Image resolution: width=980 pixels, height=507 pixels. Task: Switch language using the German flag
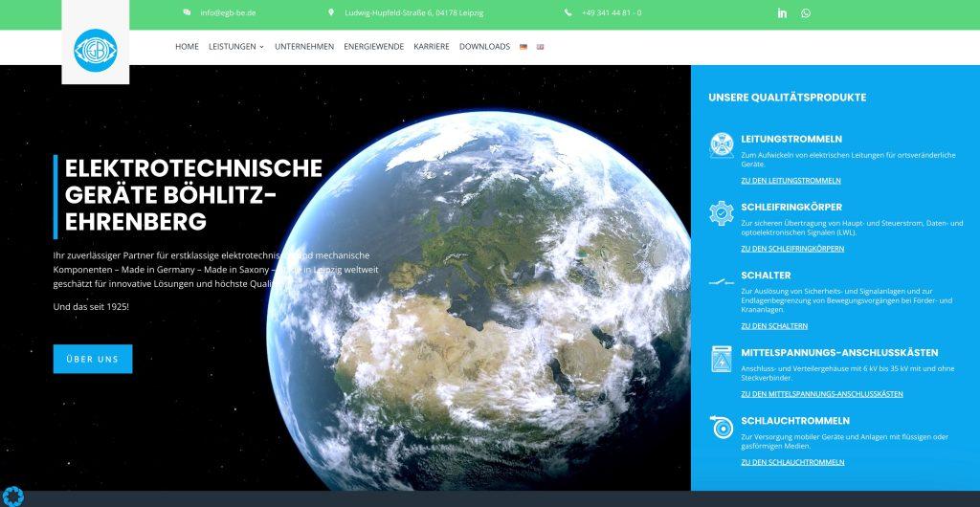pyautogui.click(x=523, y=47)
